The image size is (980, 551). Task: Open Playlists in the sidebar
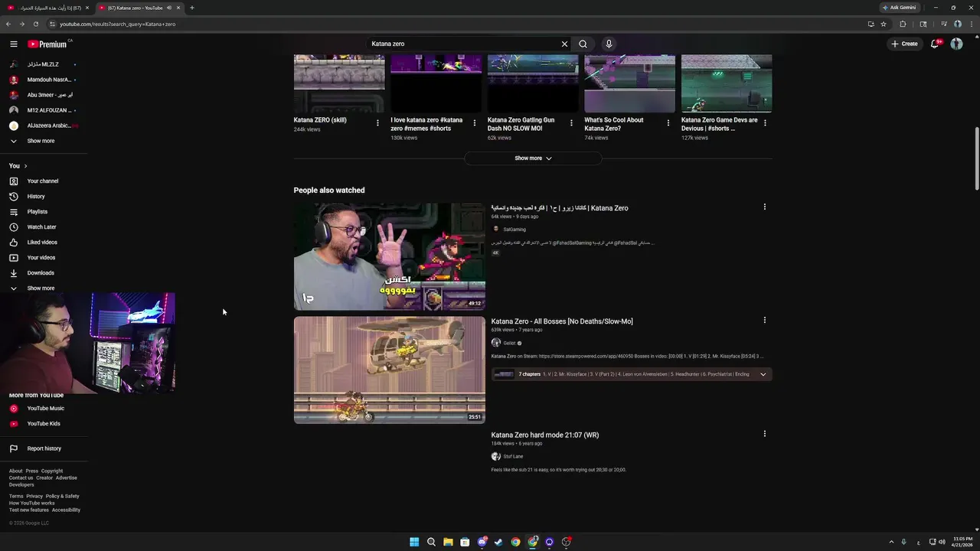coord(38,212)
